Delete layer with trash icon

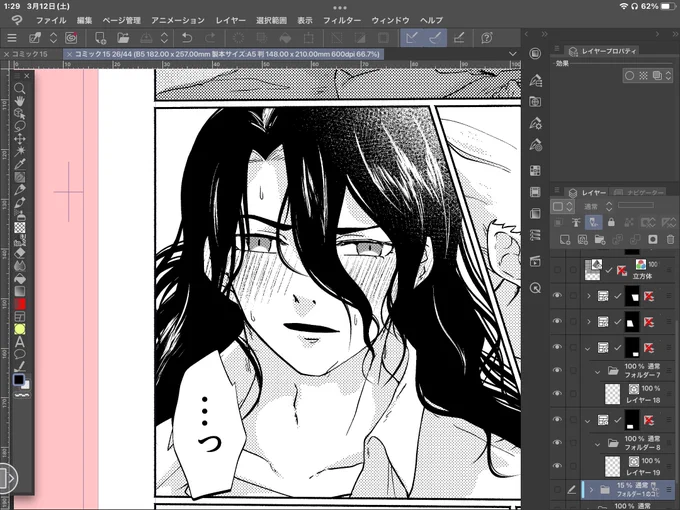point(670,239)
